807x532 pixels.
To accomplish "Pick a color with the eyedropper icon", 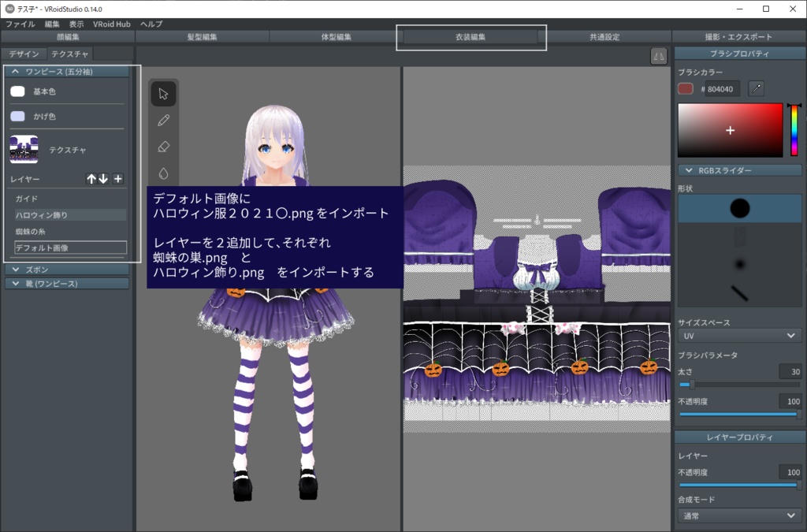I will (755, 88).
